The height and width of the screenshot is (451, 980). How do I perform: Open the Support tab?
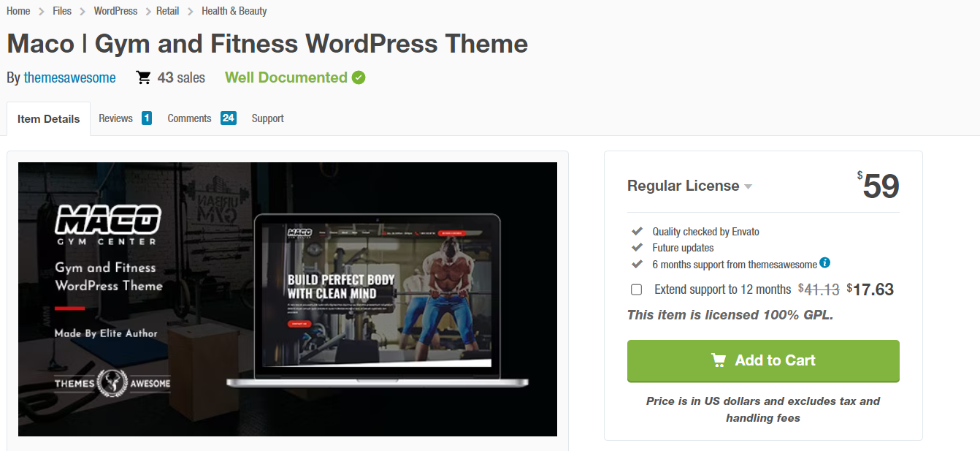coord(267,118)
